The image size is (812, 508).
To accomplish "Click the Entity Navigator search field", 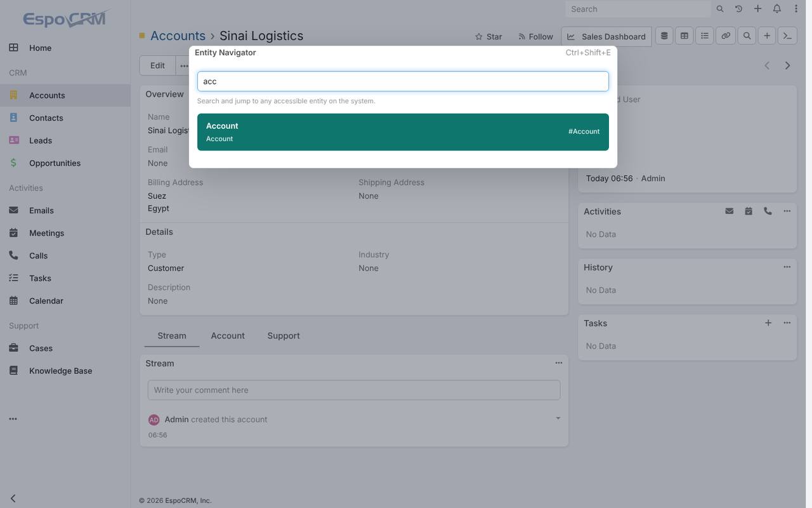I will click(403, 81).
